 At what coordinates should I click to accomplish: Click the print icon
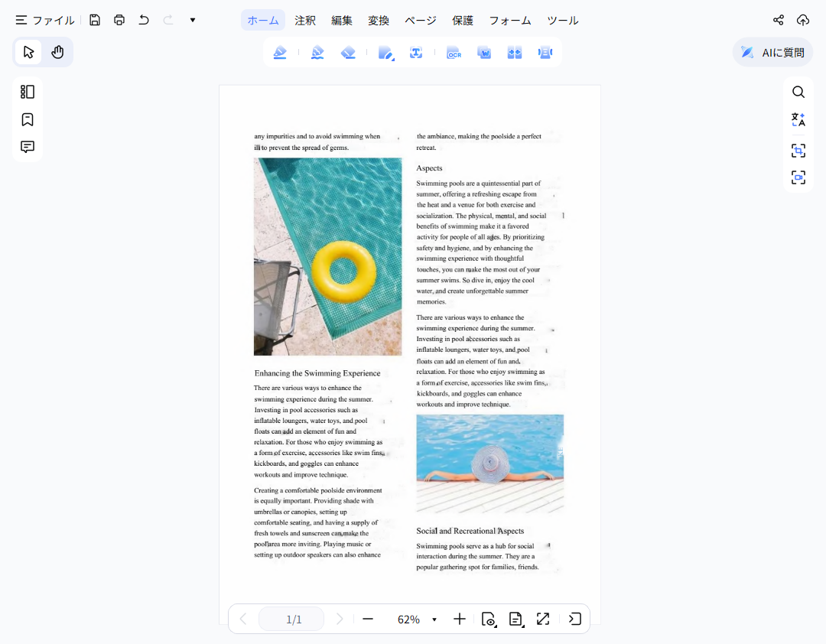click(x=119, y=20)
